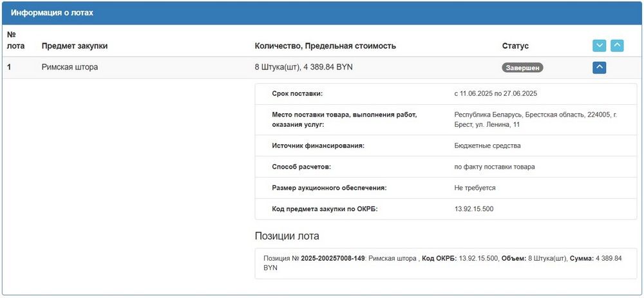Click the 'по факту поставки товара' payment value
The image size is (644, 298).
(x=494, y=167)
